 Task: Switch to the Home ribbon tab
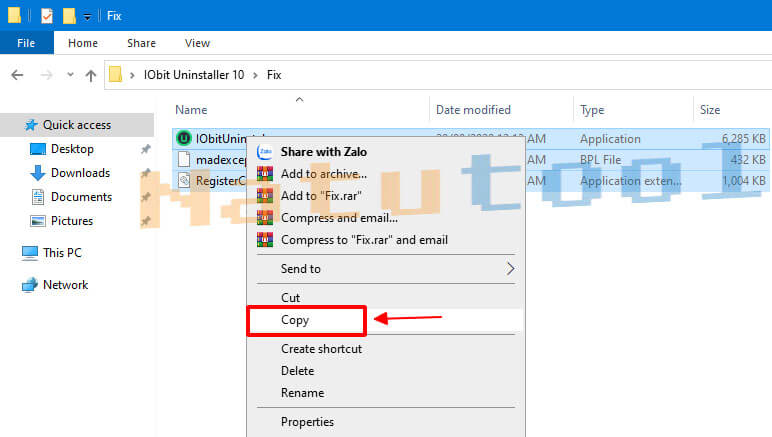(x=83, y=43)
